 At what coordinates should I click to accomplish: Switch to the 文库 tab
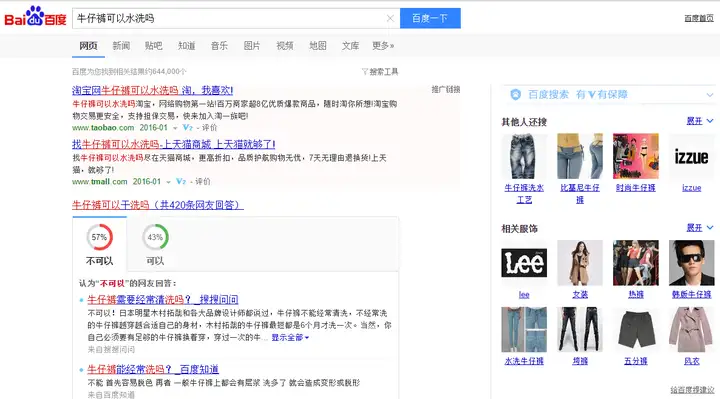(x=350, y=45)
